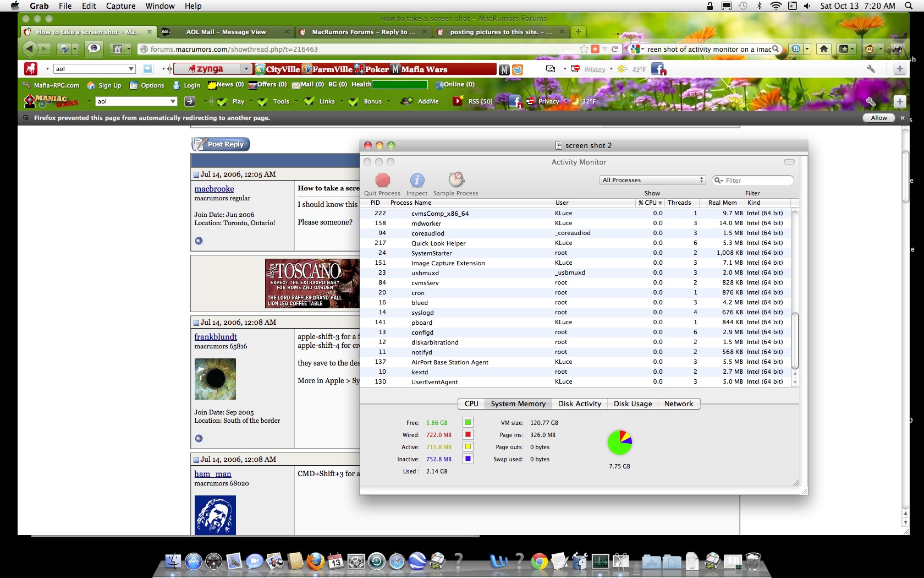Open Finder from the Dock

[x=173, y=561]
